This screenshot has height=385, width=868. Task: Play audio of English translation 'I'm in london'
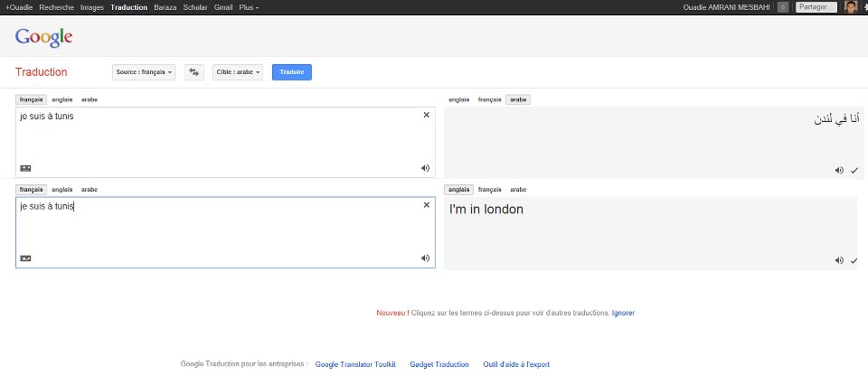(839, 260)
